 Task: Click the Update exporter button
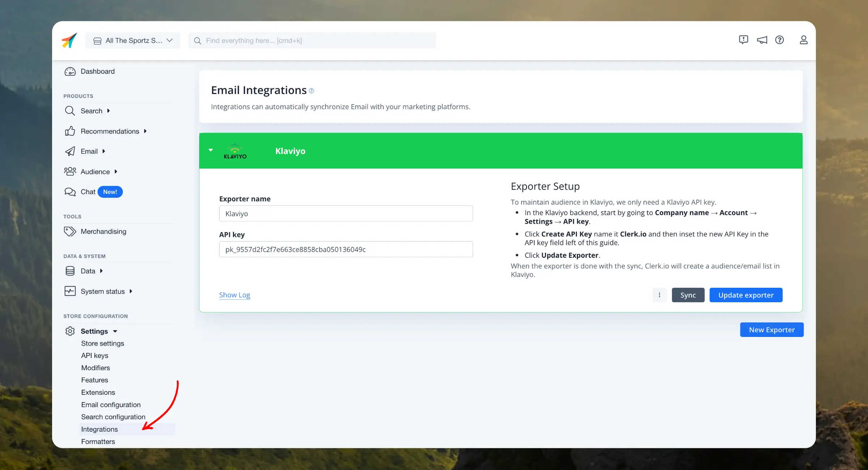click(746, 295)
